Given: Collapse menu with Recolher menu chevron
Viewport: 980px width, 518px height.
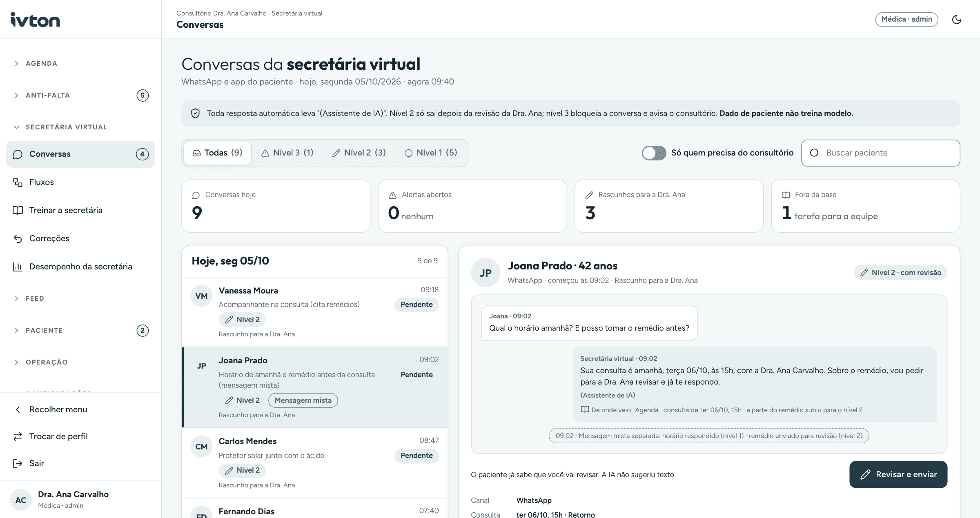Looking at the screenshot, I should tap(18, 409).
